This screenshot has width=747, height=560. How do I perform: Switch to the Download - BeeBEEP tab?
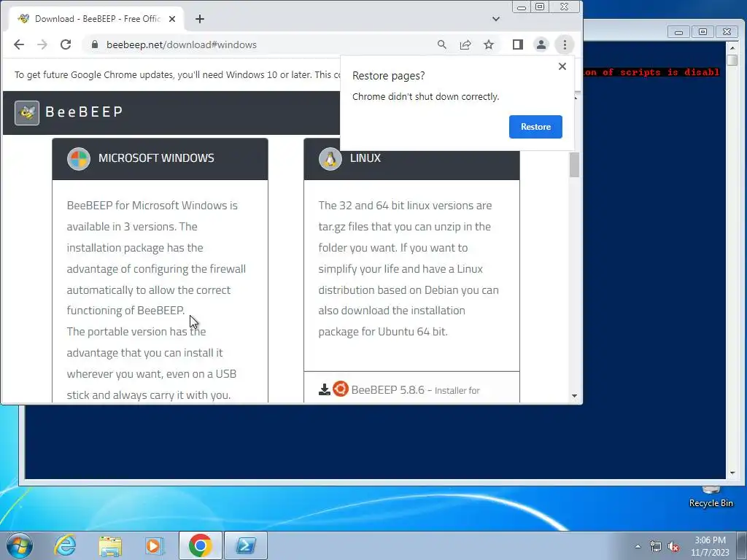point(96,19)
